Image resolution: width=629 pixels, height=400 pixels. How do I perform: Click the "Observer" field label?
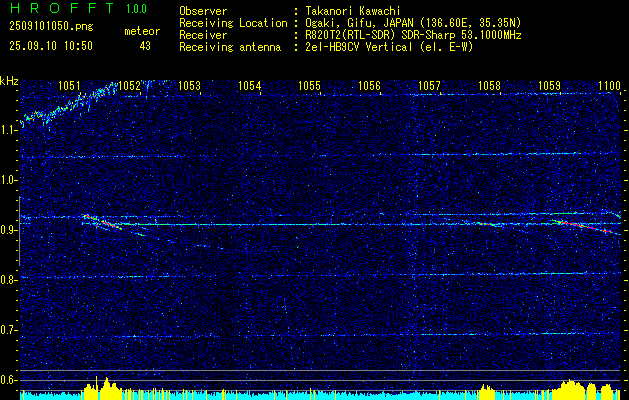(x=203, y=11)
